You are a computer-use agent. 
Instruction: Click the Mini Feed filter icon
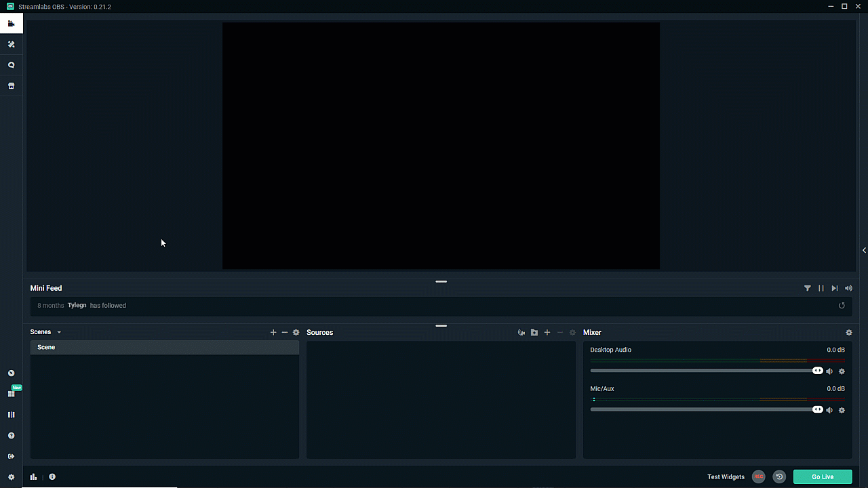click(x=808, y=288)
